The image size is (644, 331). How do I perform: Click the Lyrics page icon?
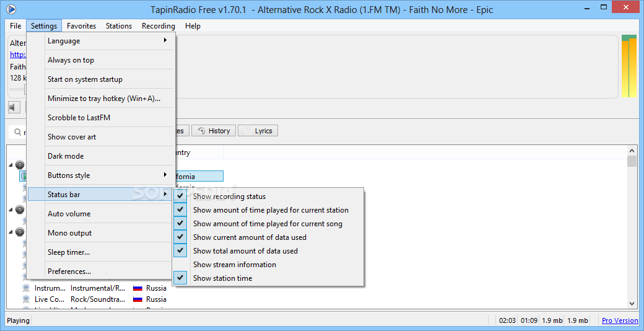(x=248, y=131)
